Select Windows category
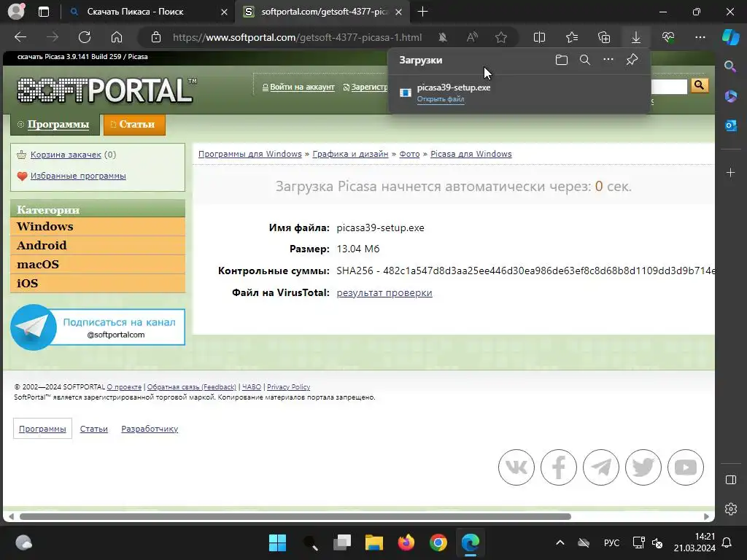Screen dimensions: 747x560 (98, 226)
